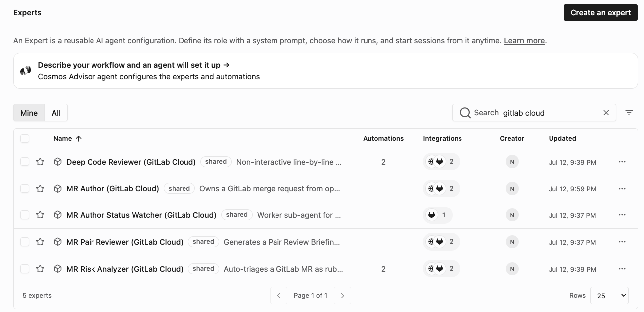Screen dimensions: 644x312
Task: Open MR Author Status Watcher (GitLab Cloud)
Action: (x=141, y=215)
